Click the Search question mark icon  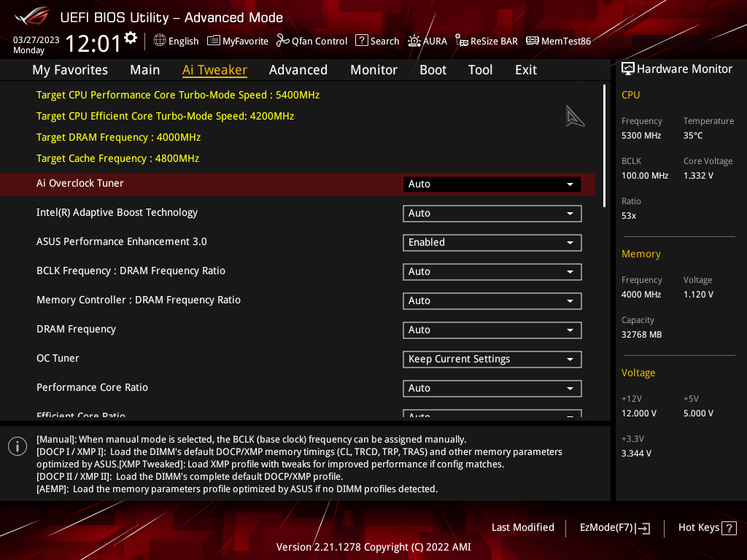(x=362, y=41)
